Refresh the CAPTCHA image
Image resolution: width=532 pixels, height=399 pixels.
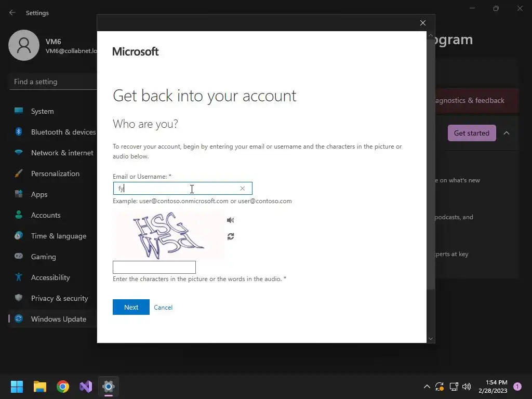(231, 236)
